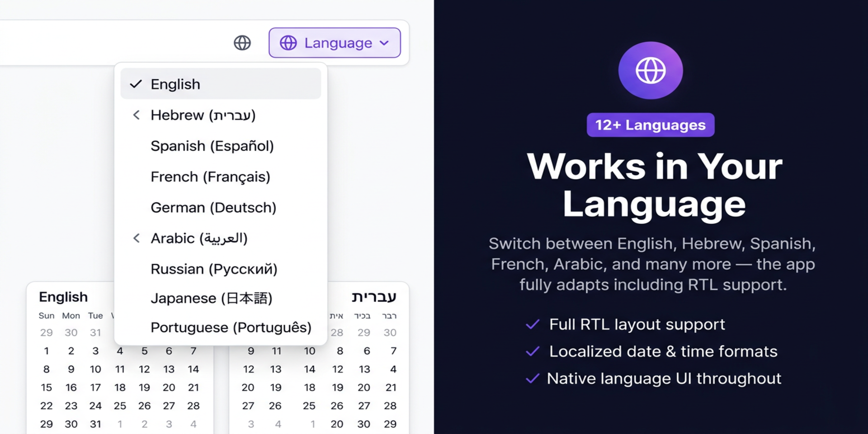Click the Sun column header in English calendar

coord(47,316)
